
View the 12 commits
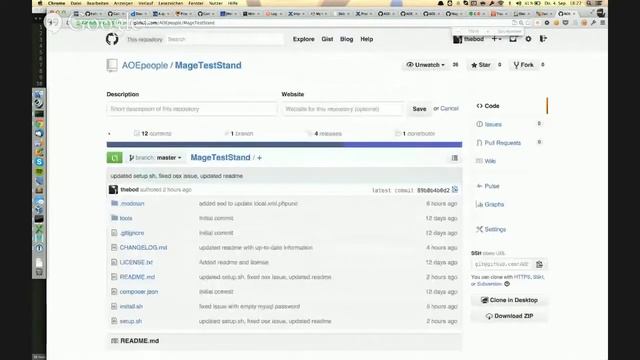pos(153,133)
